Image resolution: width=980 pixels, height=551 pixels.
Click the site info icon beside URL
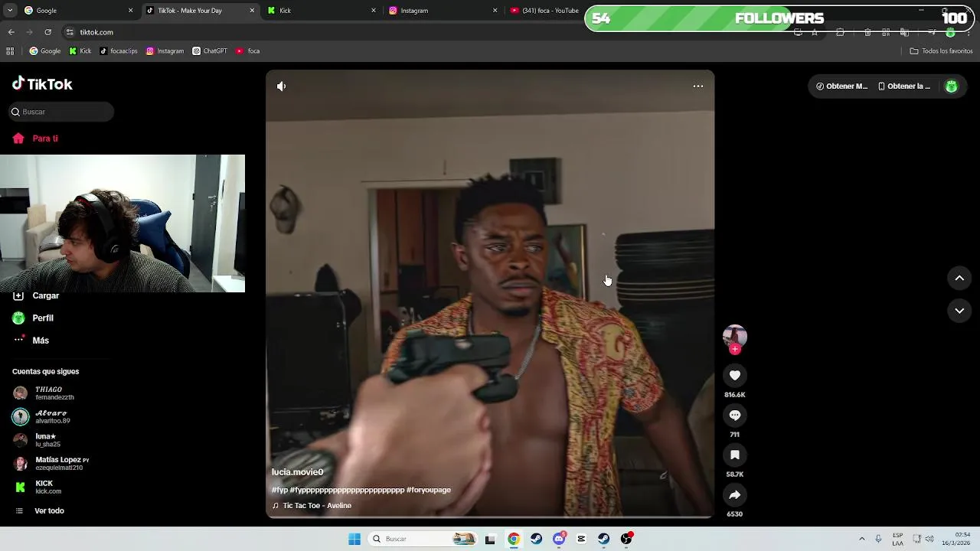click(x=70, y=32)
